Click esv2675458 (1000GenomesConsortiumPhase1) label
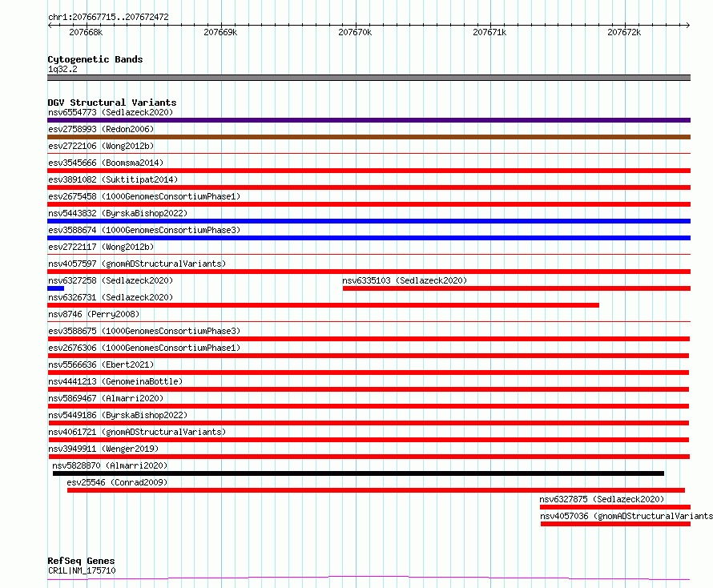The image size is (713, 588). [x=144, y=196]
